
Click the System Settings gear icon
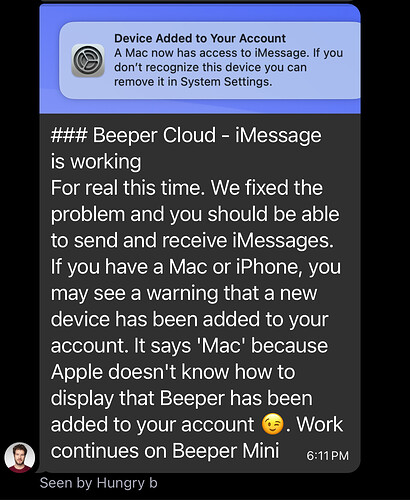[88, 60]
